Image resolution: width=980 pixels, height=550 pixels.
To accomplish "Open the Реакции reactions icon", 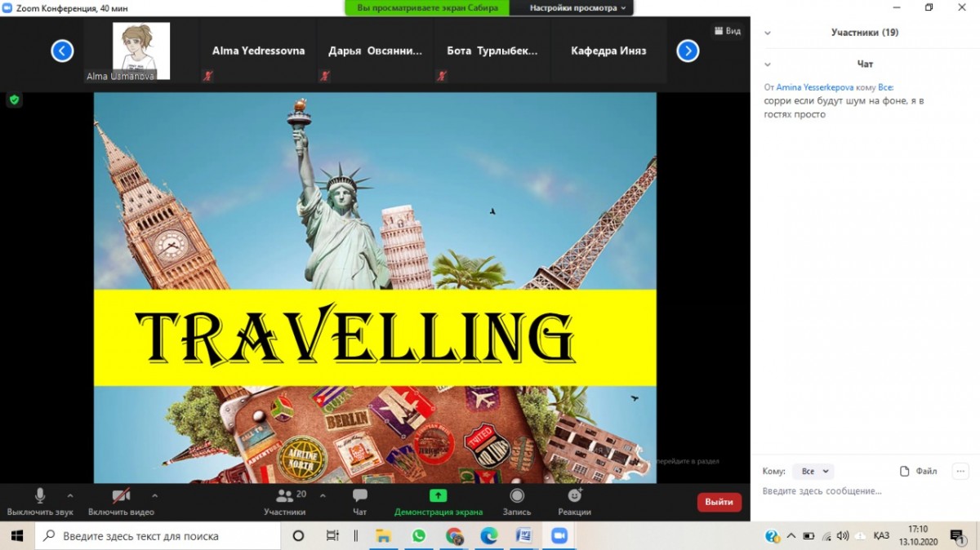I will coord(575,495).
